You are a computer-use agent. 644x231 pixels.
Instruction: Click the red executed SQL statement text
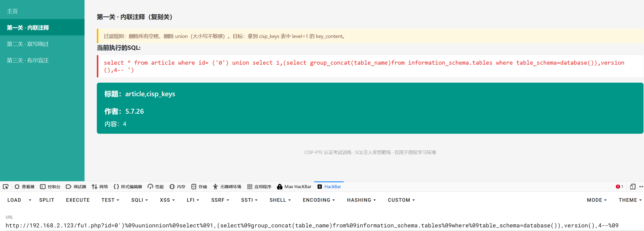(364, 66)
